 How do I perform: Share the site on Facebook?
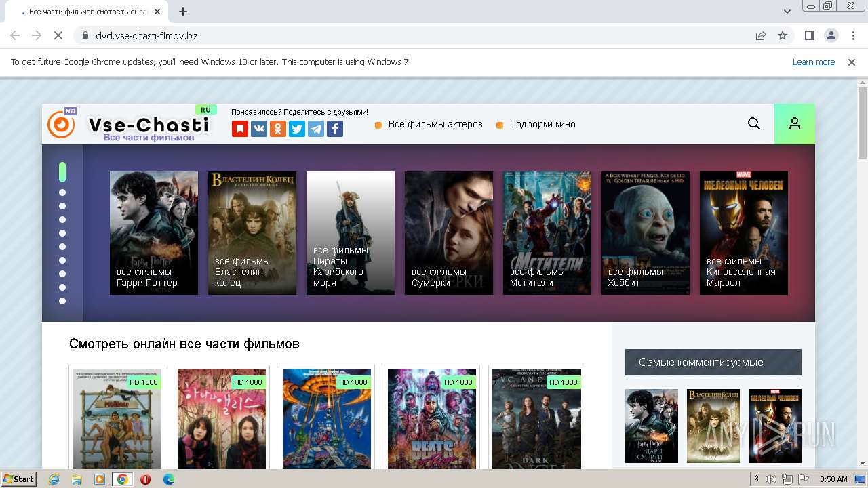tap(335, 129)
